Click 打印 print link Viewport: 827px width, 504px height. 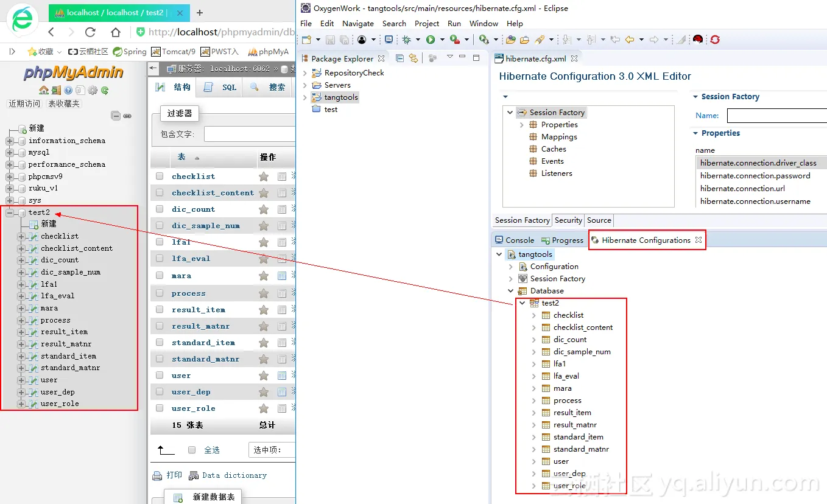[167, 475]
